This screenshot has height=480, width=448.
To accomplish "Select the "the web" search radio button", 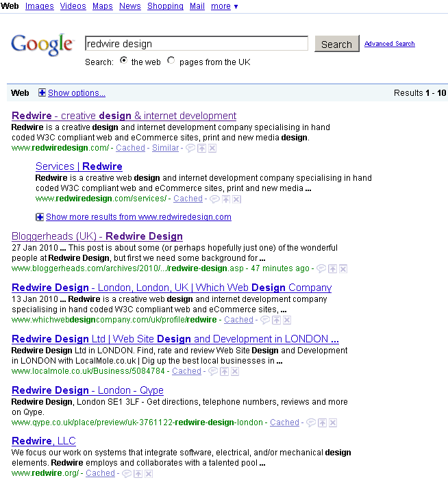I will click(x=123, y=61).
